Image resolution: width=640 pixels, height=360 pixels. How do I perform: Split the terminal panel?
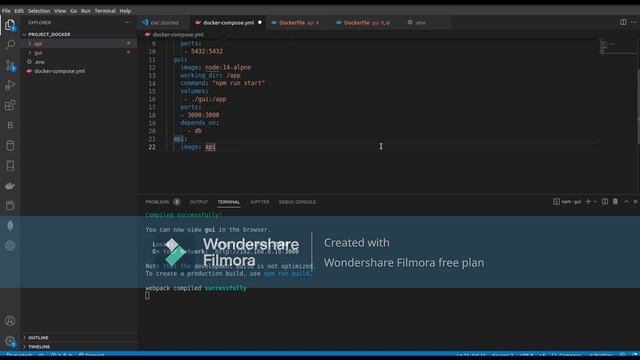[x=605, y=202]
